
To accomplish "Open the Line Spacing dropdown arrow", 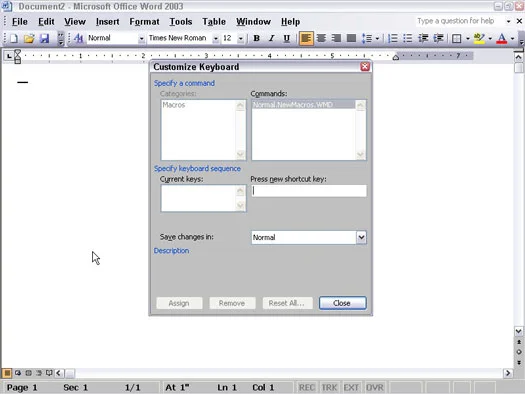I will click(378, 39).
